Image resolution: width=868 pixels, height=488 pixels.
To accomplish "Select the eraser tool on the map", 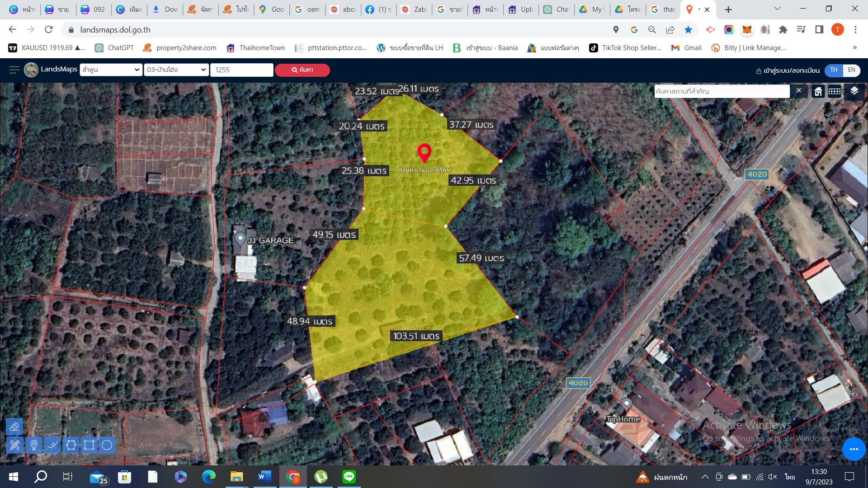I will pos(14,427).
